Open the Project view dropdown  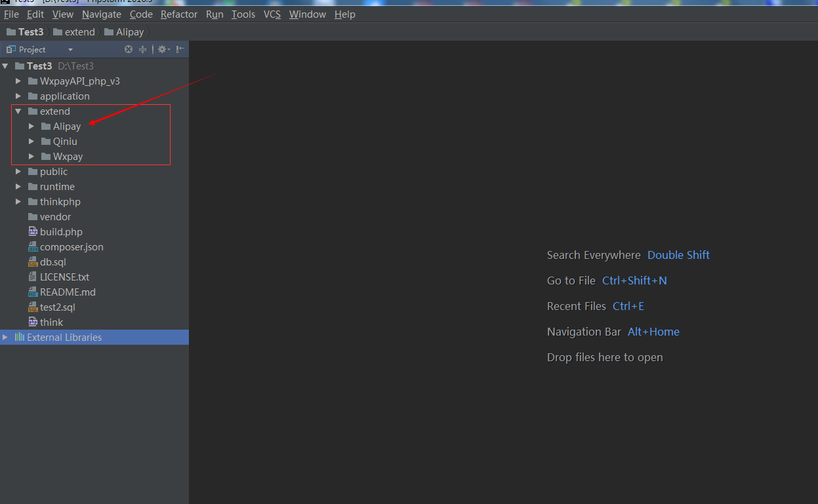pos(70,50)
